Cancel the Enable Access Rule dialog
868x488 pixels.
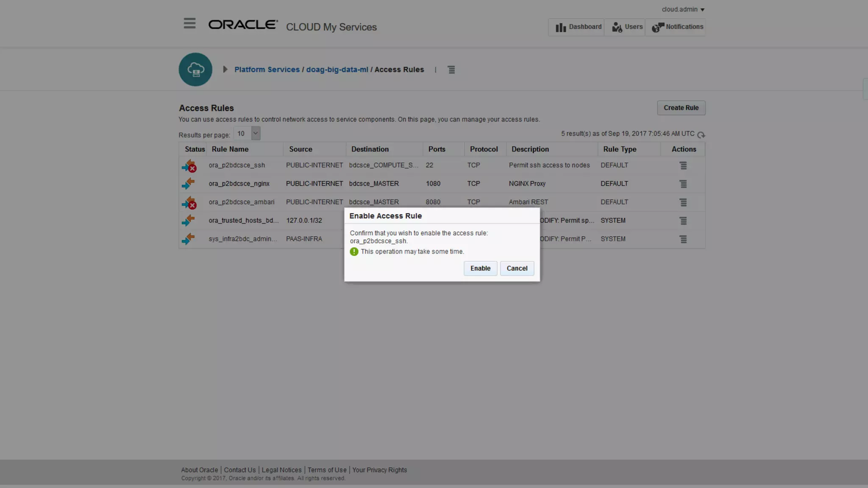click(517, 269)
